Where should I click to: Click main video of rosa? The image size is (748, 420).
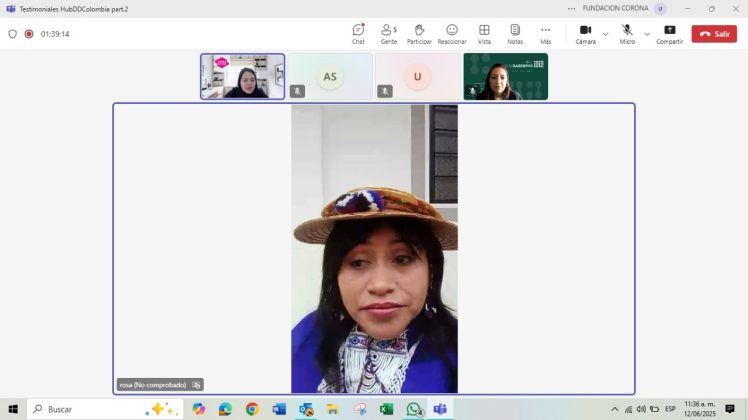point(374,249)
